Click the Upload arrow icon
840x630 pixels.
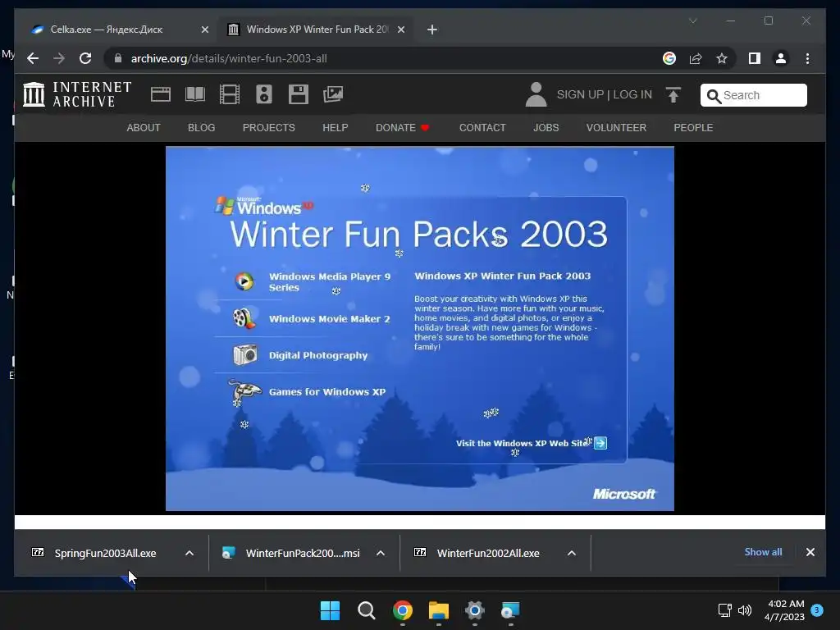pos(673,95)
